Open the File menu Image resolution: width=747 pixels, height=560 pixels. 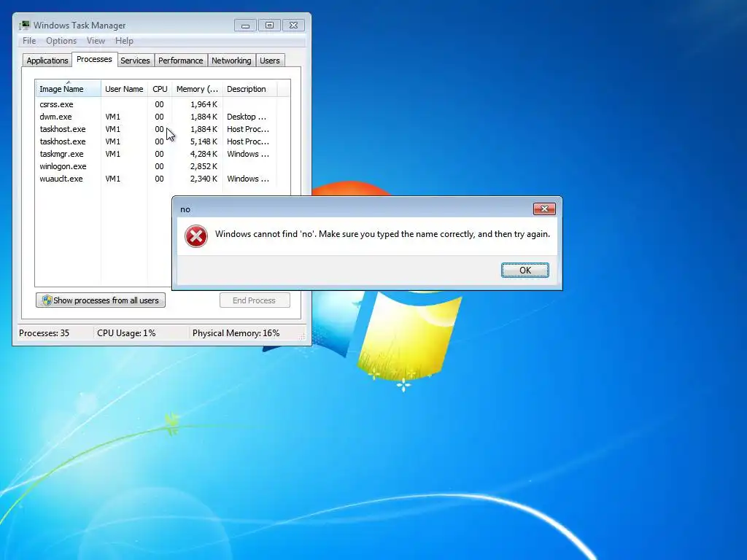29,41
